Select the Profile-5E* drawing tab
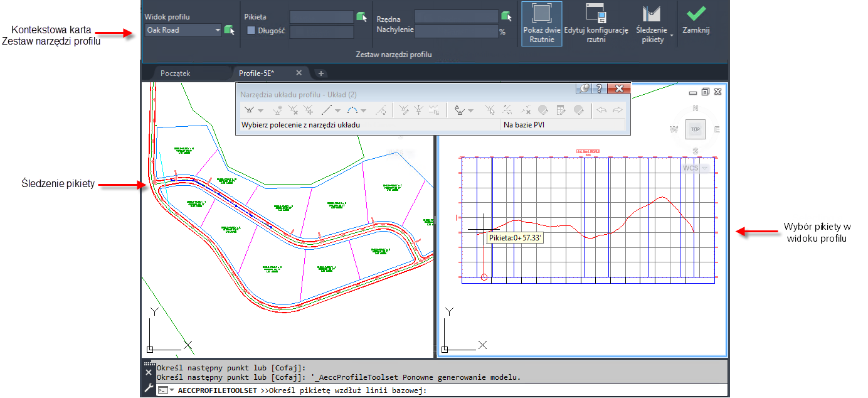The image size is (868, 398). (x=256, y=73)
